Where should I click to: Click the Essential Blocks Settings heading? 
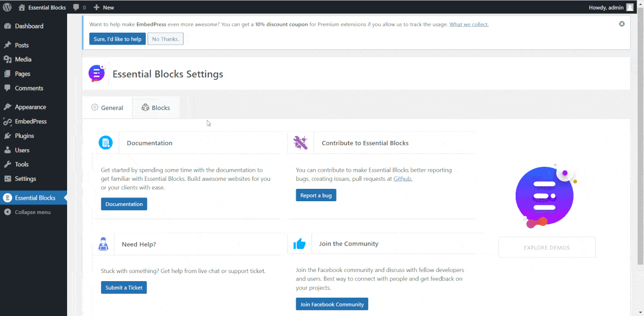(168, 74)
